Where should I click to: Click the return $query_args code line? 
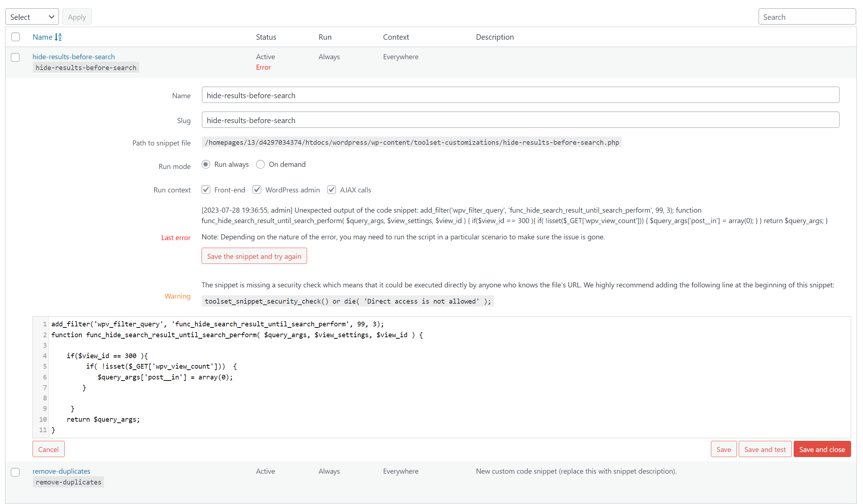pos(103,419)
